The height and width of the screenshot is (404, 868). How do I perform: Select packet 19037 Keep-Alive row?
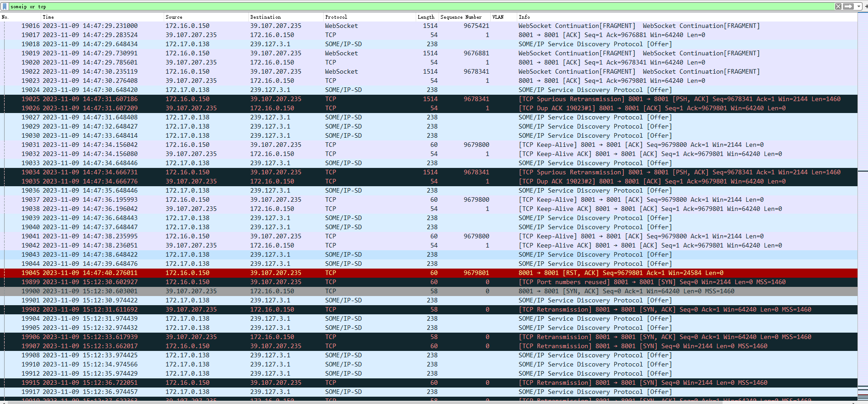(429, 200)
